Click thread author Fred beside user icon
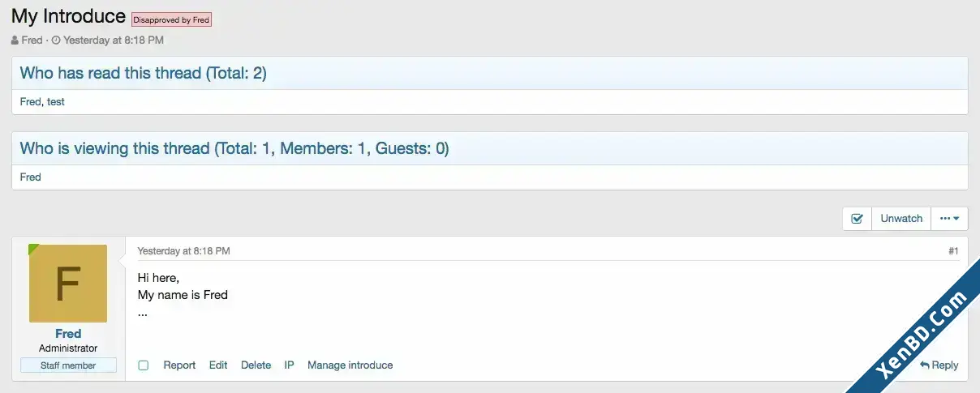 tap(32, 40)
